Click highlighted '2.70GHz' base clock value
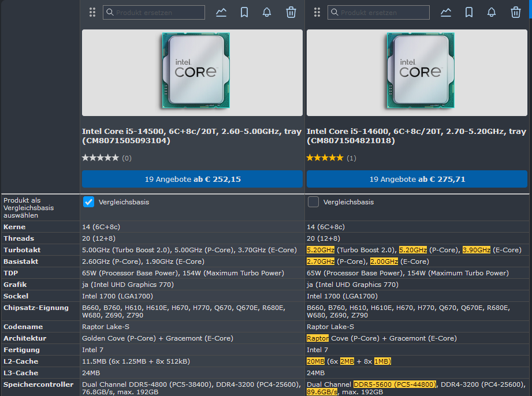Viewport: 532px width, 396px height. pos(321,261)
